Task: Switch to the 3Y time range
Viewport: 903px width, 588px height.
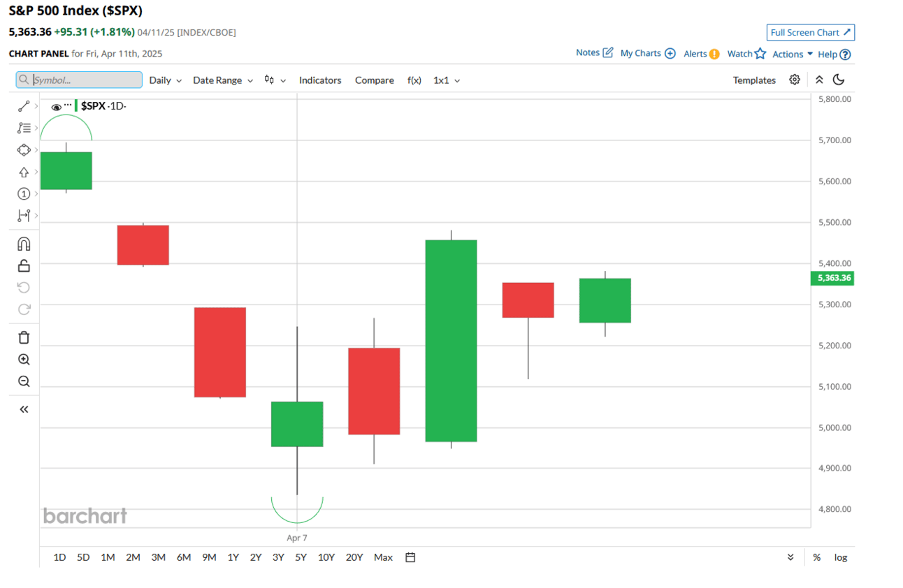Action: [278, 557]
